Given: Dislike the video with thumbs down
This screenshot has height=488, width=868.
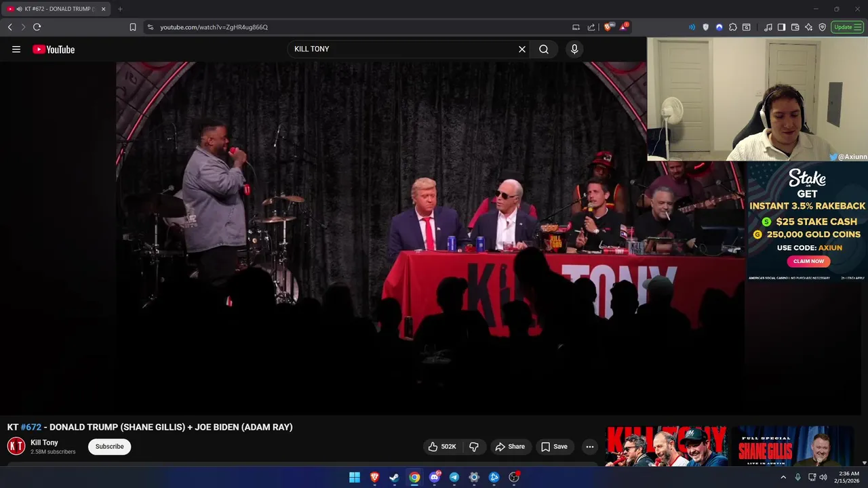Looking at the screenshot, I should point(474,446).
